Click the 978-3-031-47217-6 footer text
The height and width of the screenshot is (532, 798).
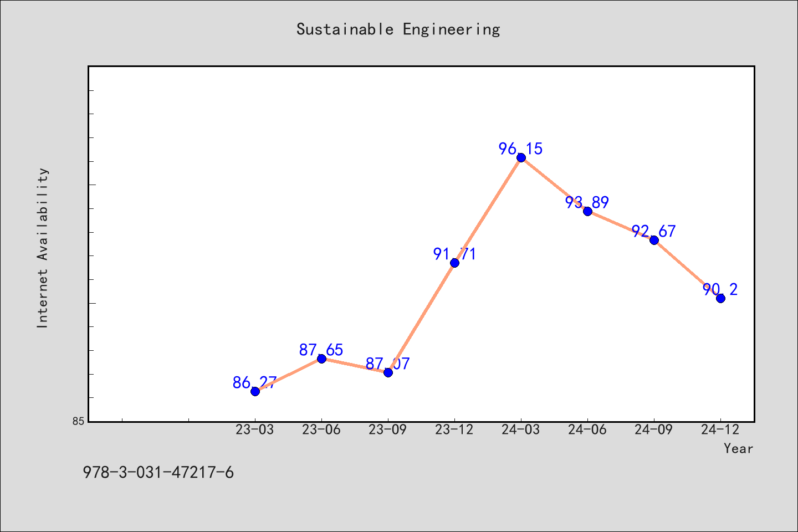coord(158,473)
